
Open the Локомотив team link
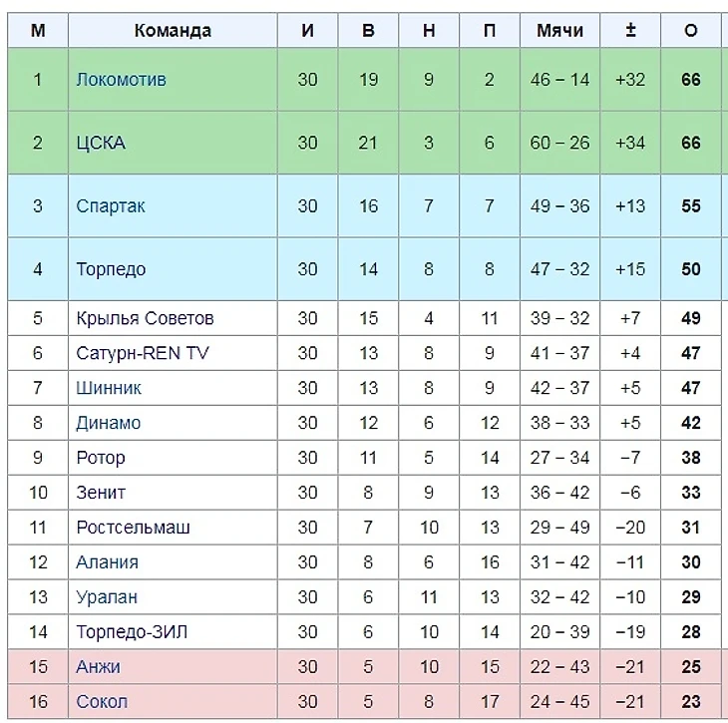click(x=121, y=80)
